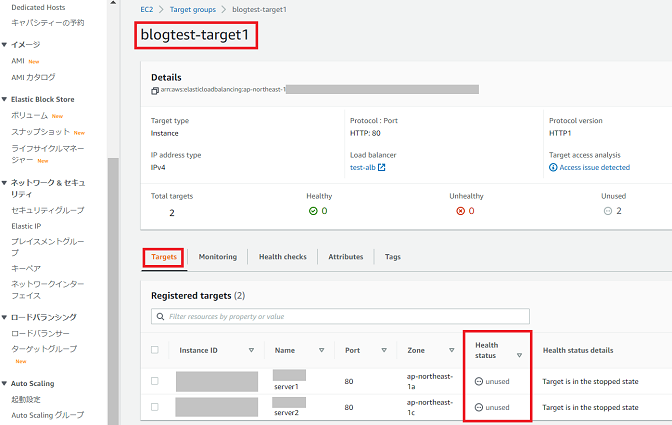Focus the Filter resources search field

340,316
